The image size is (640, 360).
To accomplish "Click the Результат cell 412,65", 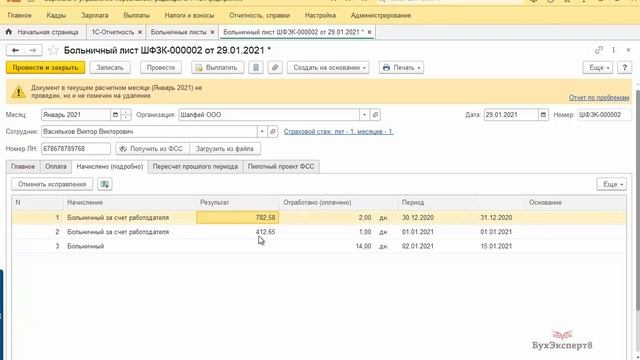I will (x=238, y=232).
